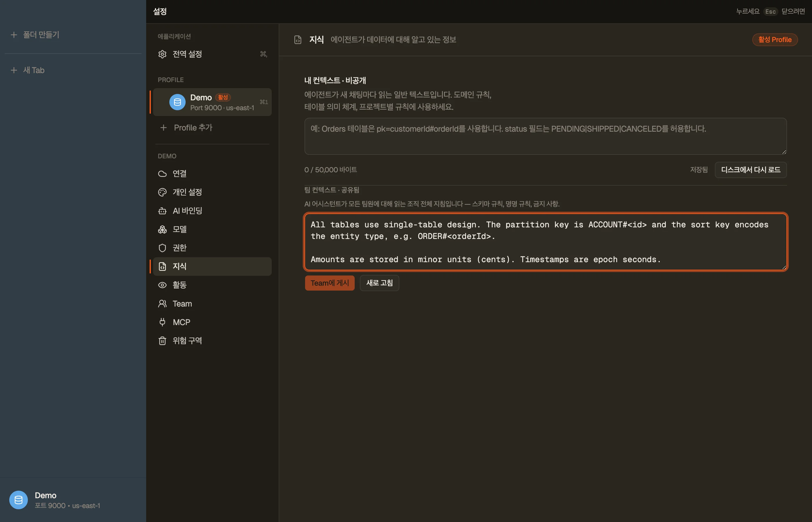Click the 새로 고침 button
812x522 pixels.
380,283
